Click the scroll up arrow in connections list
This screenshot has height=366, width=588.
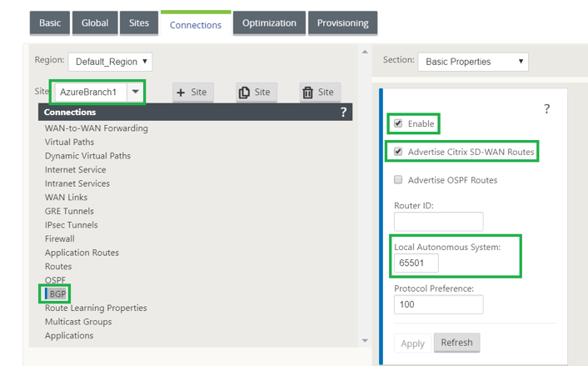[365, 52]
